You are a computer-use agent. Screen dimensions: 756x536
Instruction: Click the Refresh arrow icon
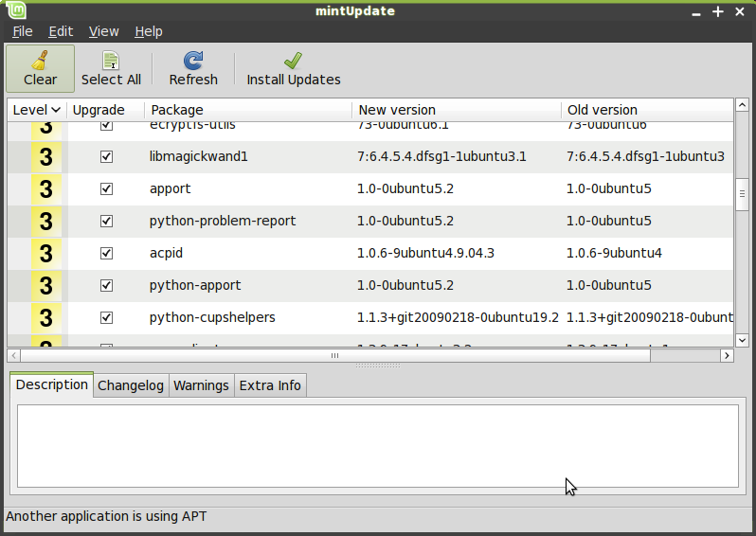[x=193, y=61]
